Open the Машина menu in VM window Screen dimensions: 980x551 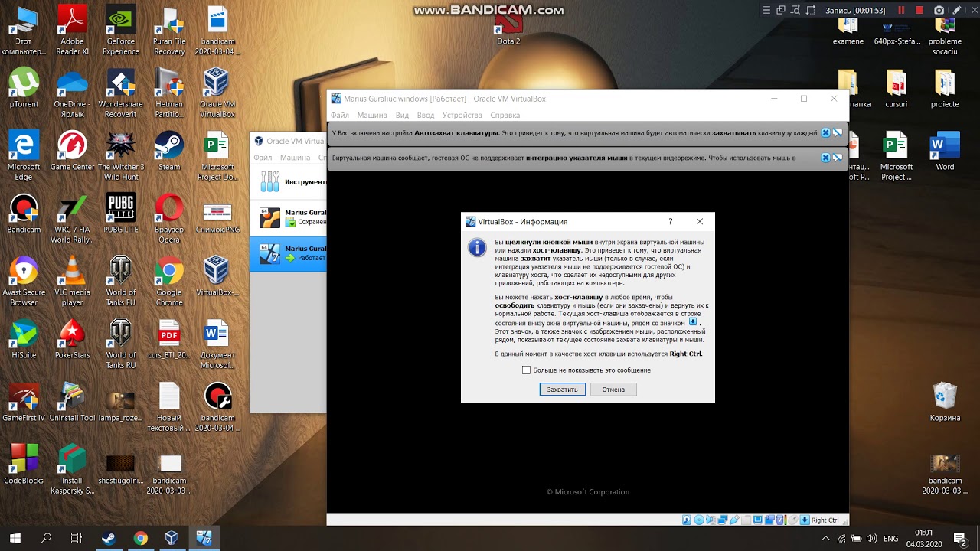[372, 115]
